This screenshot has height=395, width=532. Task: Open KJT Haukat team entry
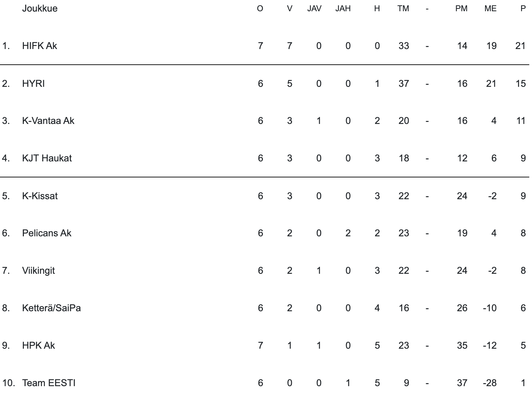click(x=47, y=158)
